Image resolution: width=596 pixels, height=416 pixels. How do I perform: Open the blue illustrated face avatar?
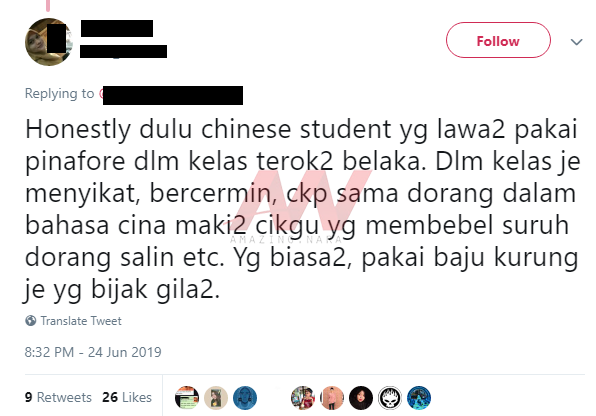point(245,398)
